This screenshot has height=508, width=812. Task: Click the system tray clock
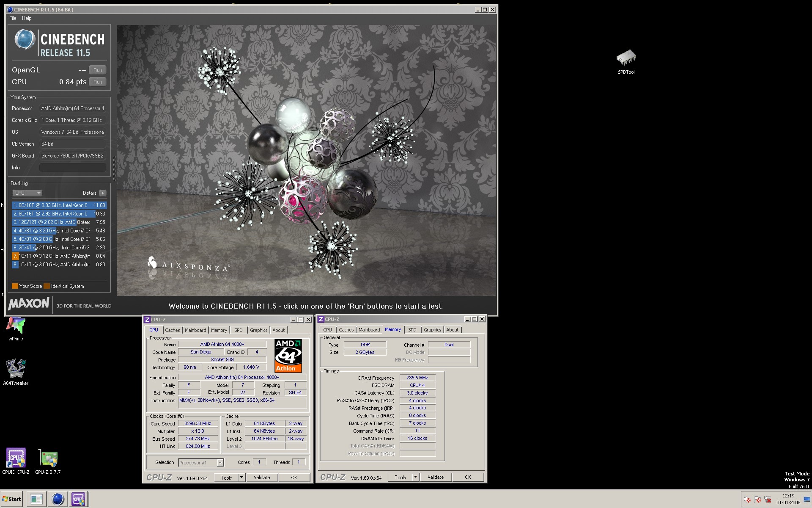(788, 499)
